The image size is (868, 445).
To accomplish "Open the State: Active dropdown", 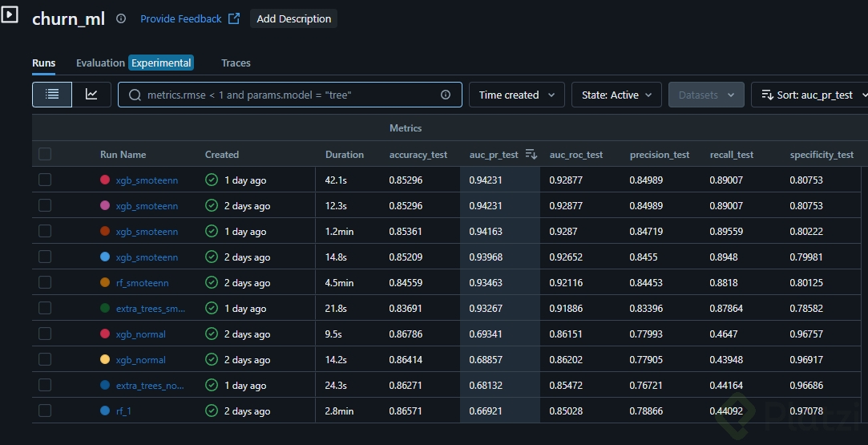I will pyautogui.click(x=616, y=95).
